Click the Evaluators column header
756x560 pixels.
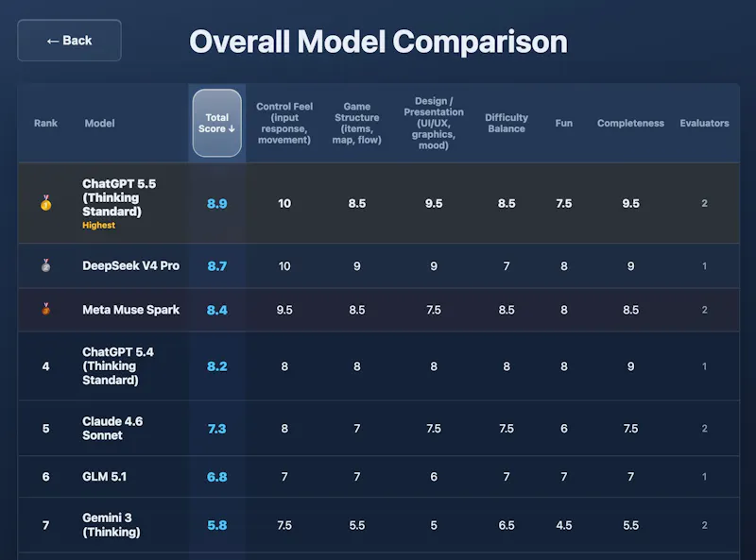704,123
